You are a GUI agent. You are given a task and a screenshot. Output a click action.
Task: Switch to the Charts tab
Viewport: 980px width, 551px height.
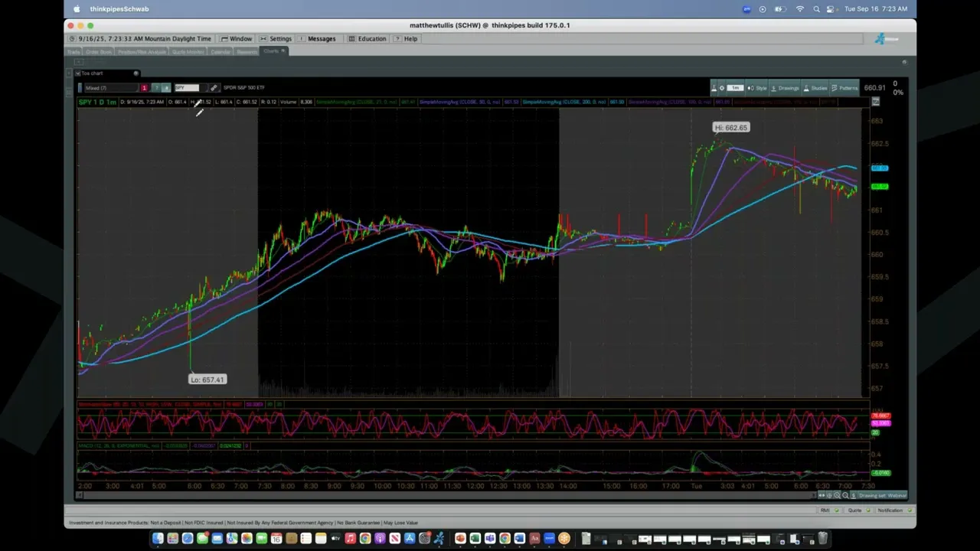273,51
